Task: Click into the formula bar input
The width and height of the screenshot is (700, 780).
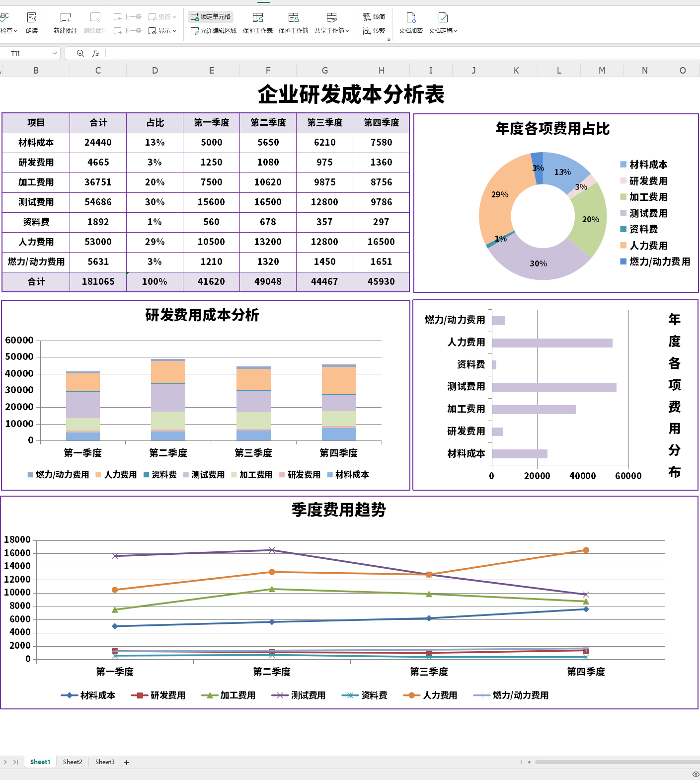Action: tap(402, 53)
